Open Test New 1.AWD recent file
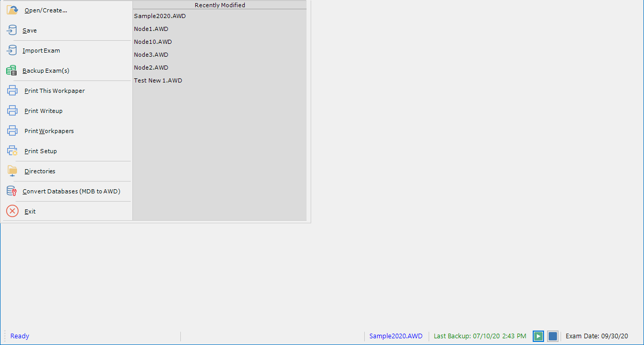This screenshot has height=345, width=644. pyautogui.click(x=158, y=80)
